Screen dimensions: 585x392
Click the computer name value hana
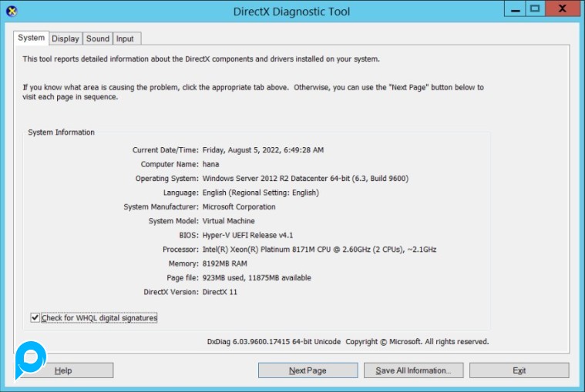(211, 164)
